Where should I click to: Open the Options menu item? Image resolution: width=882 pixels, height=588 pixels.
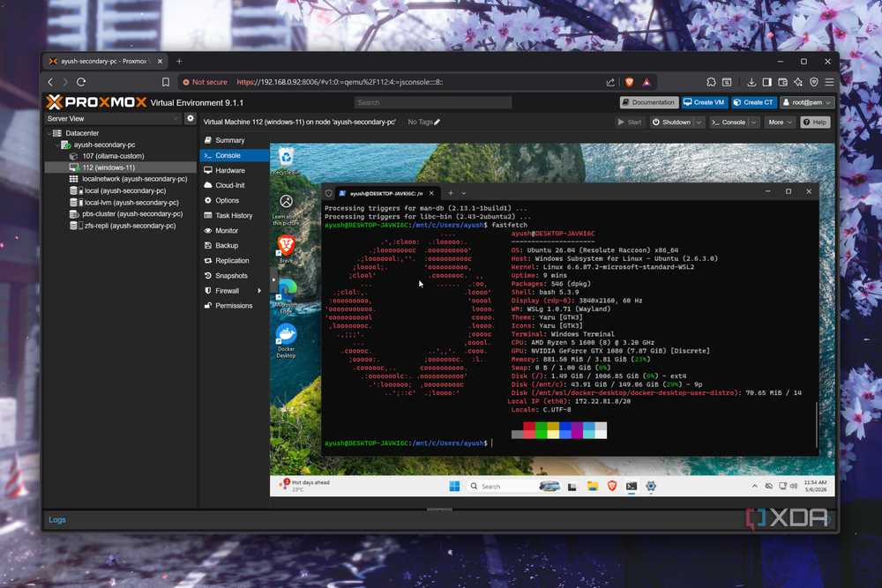point(235,200)
